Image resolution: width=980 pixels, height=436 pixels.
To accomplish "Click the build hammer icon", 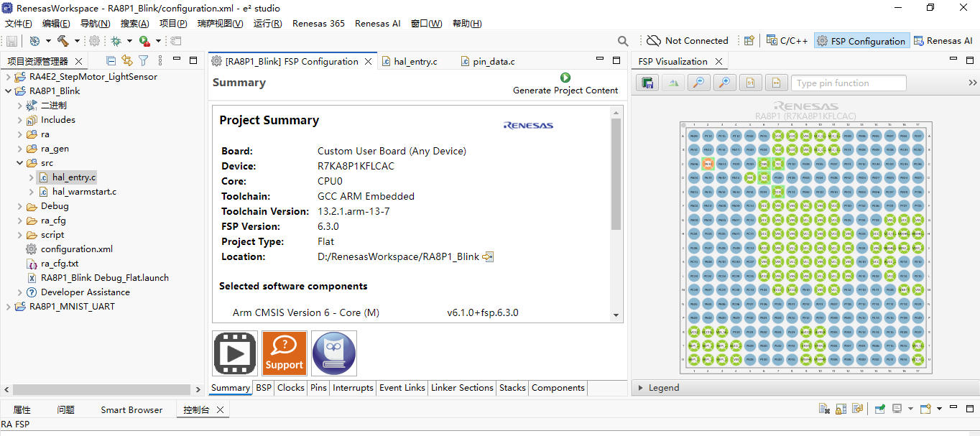I will (x=63, y=41).
